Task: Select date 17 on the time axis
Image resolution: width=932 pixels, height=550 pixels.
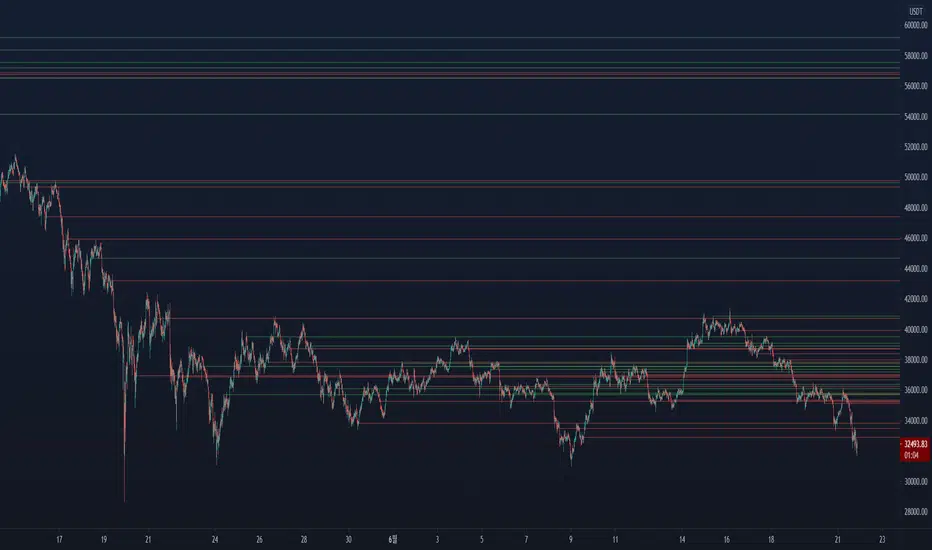Action: point(59,539)
